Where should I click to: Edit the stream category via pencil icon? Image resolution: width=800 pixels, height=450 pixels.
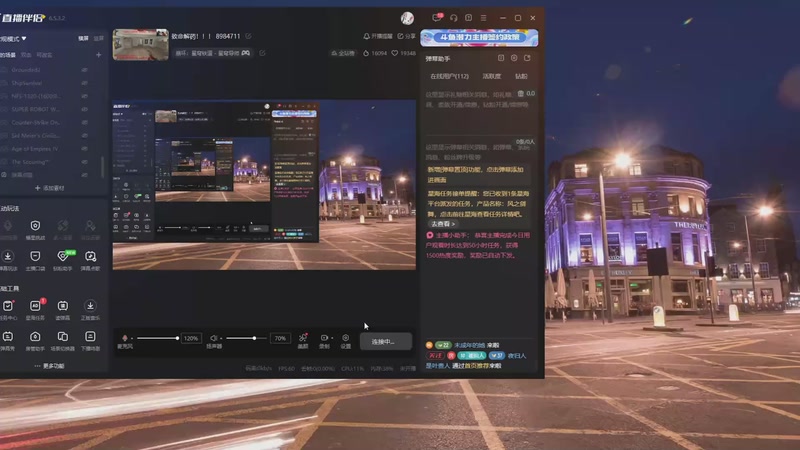[x=262, y=53]
